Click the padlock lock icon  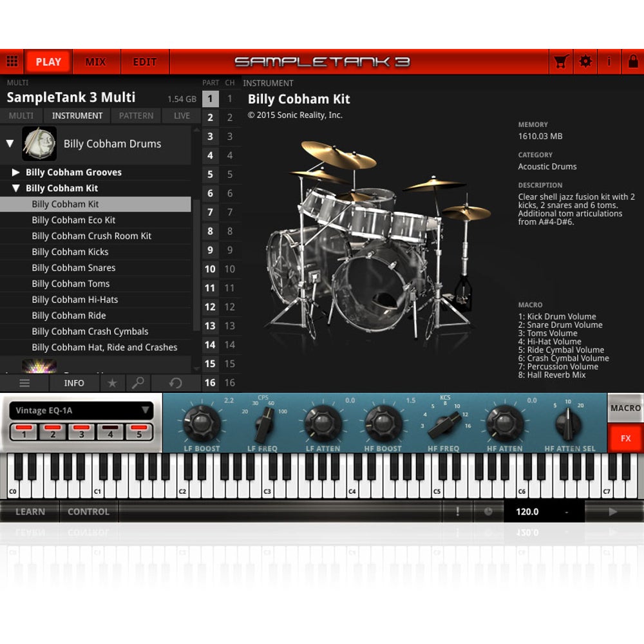[x=633, y=62]
